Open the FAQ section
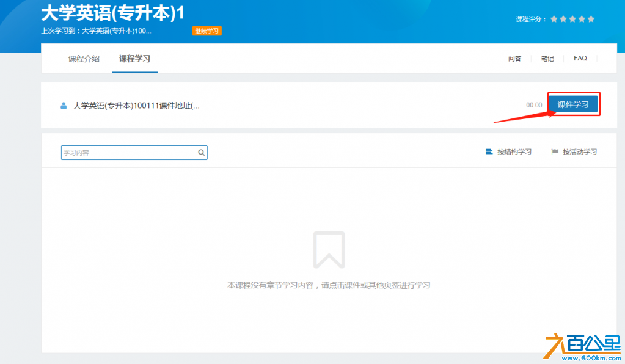Screen dimensions: 625x364 click(x=580, y=58)
